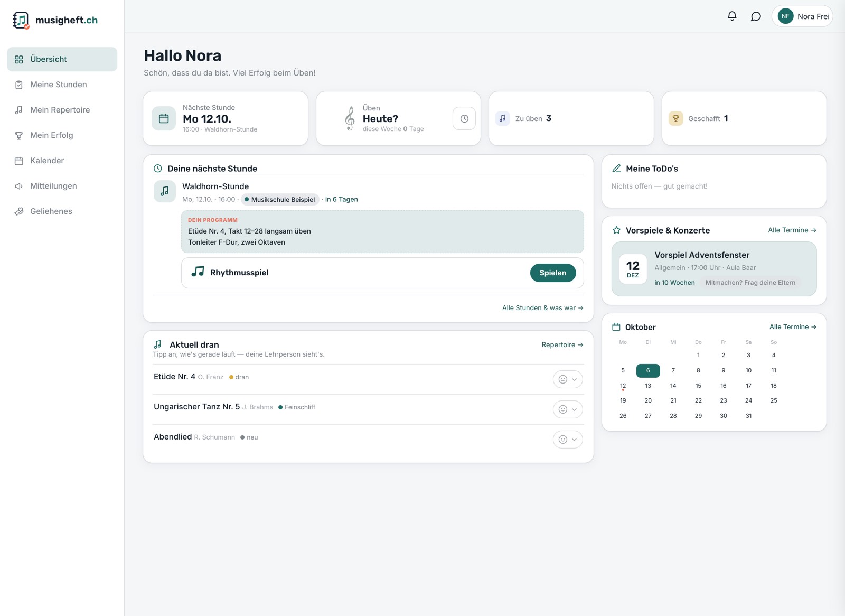
Task: Open mood dropdown for Ungarischer Tanz Nr. 5
Action: coord(568,409)
